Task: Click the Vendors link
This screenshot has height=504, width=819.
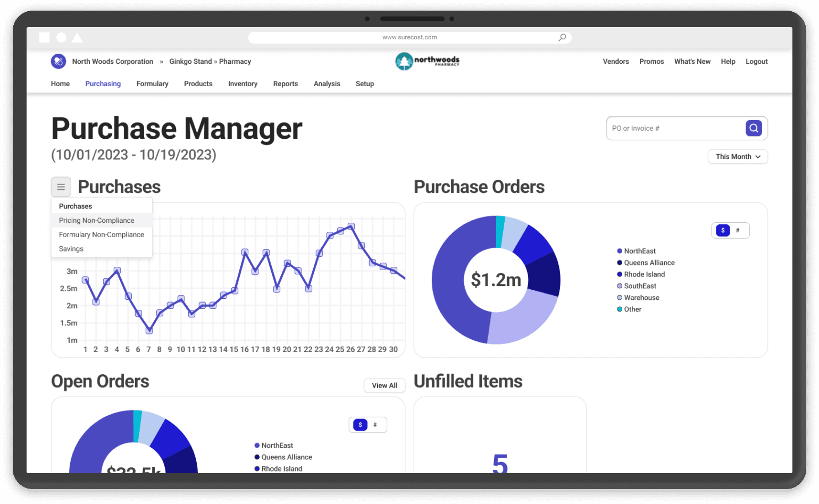Action: pyautogui.click(x=616, y=61)
